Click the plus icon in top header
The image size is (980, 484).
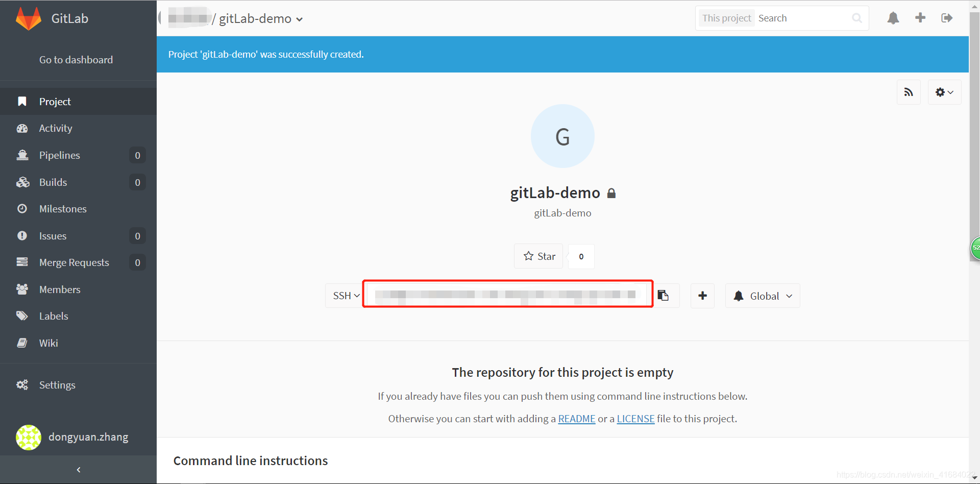[x=920, y=18]
